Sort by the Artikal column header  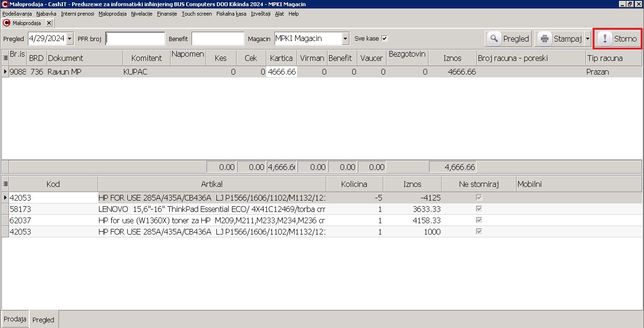tap(212, 184)
